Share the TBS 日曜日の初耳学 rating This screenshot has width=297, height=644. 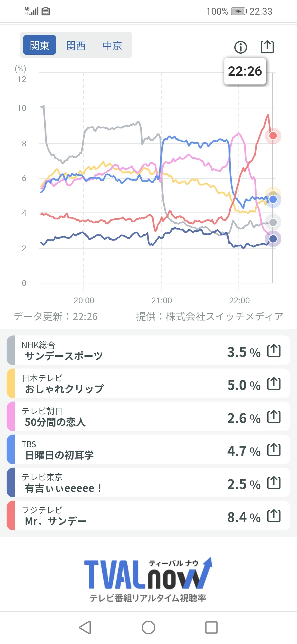point(274,450)
